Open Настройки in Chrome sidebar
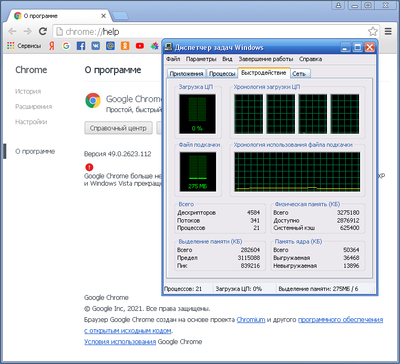Viewport: 400px width, 364px height. pos(31,122)
